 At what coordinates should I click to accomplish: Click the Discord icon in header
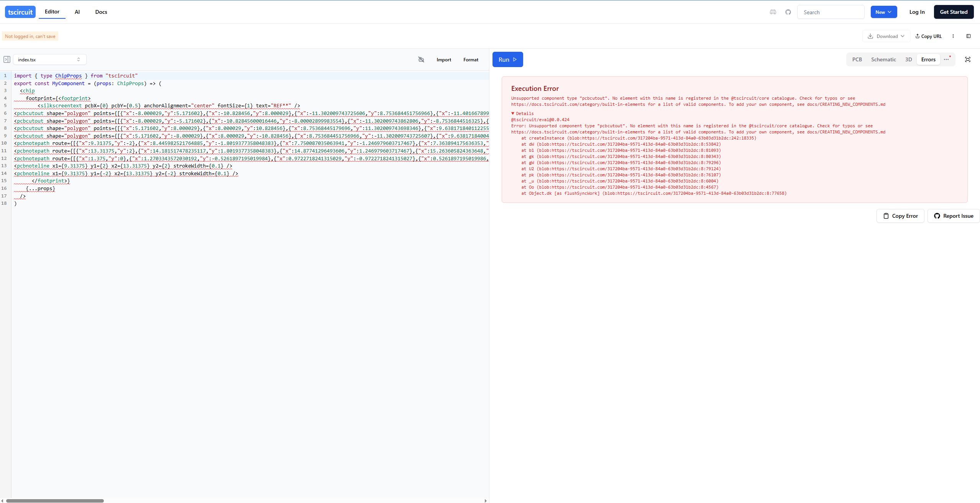(773, 12)
